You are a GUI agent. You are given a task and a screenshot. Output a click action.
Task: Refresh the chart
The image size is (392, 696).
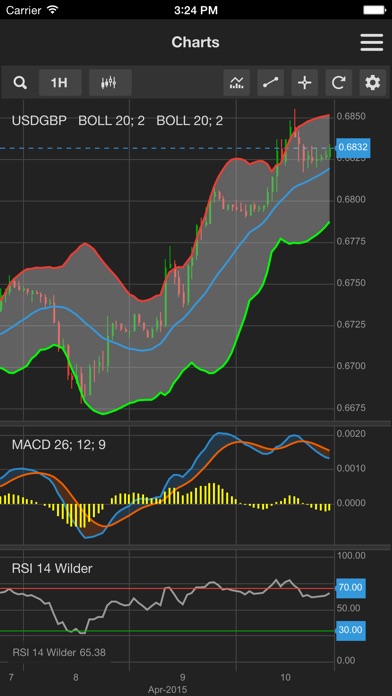[339, 83]
